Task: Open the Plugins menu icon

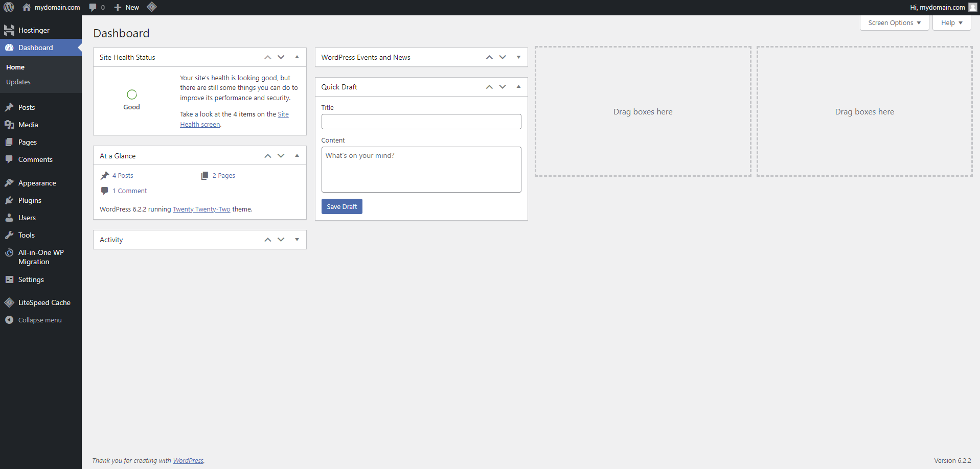Action: (9, 200)
